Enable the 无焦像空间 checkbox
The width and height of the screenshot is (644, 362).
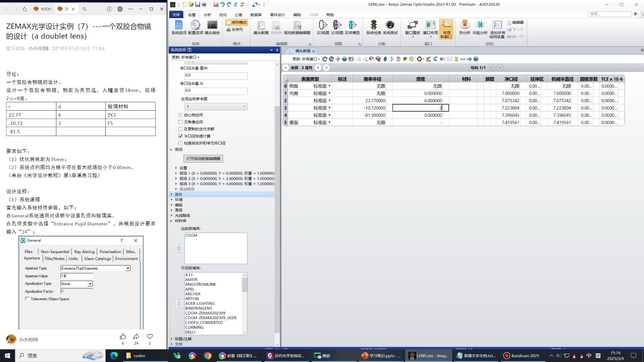180,122
